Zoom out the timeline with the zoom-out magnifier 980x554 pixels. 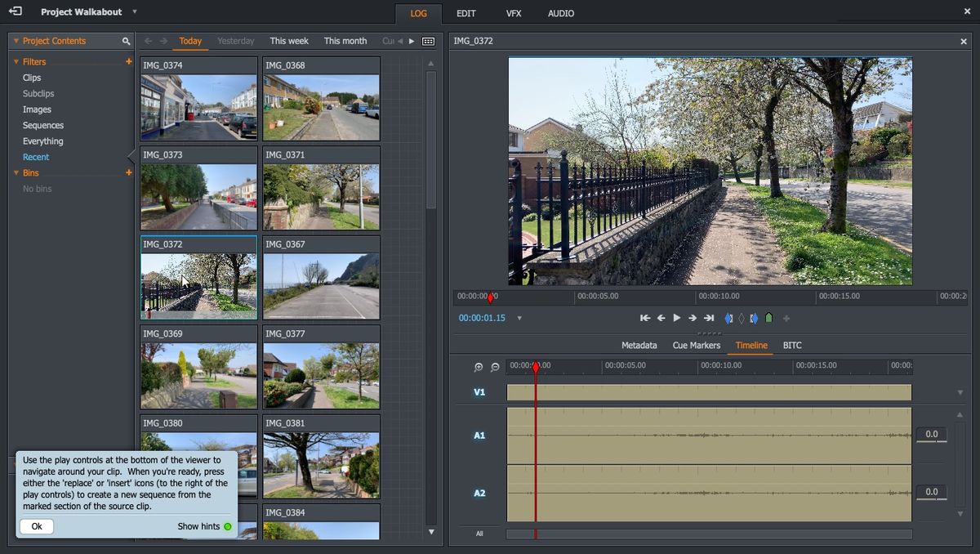point(495,367)
